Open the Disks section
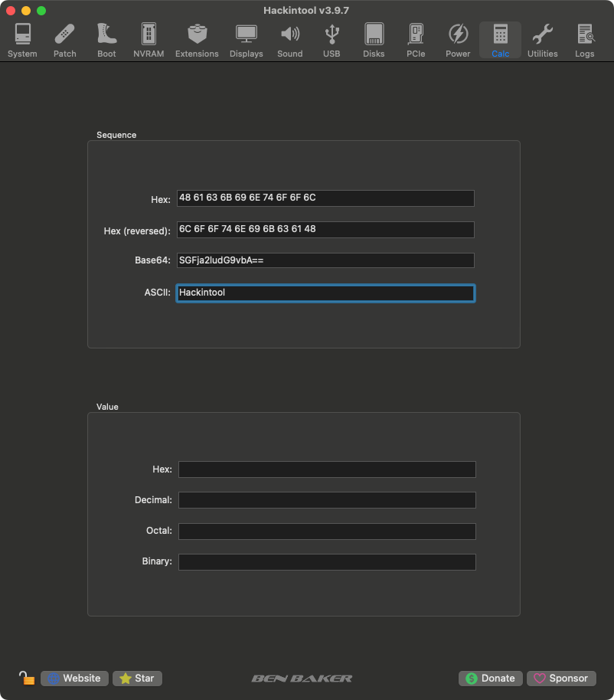Viewport: 614px width, 700px height. click(374, 34)
